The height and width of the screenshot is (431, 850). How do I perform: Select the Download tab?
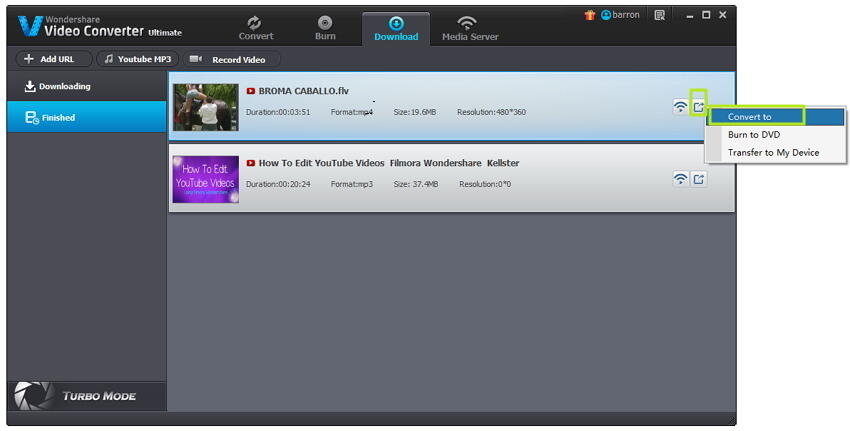tap(396, 29)
